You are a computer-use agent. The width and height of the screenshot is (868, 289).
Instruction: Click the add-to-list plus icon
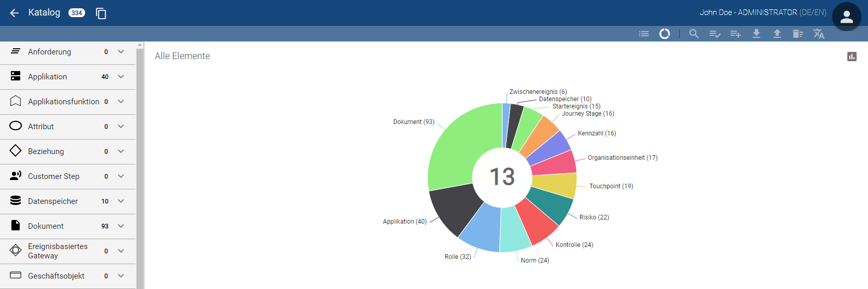click(736, 34)
